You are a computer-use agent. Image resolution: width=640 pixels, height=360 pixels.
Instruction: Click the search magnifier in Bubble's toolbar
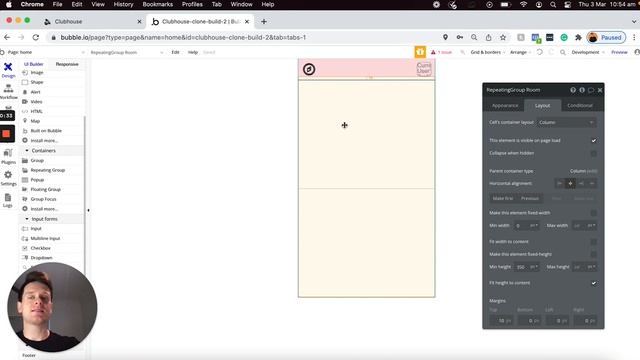(x=563, y=52)
